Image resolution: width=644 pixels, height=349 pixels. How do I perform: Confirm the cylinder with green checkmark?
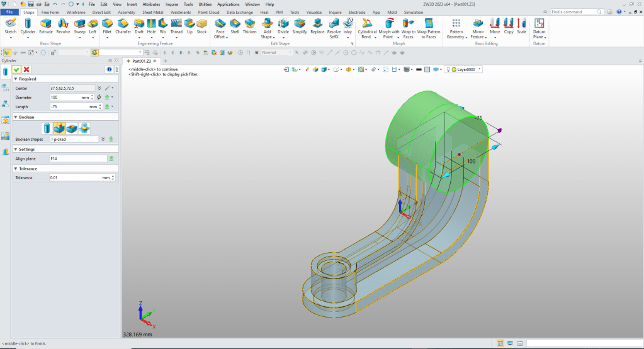16,69
